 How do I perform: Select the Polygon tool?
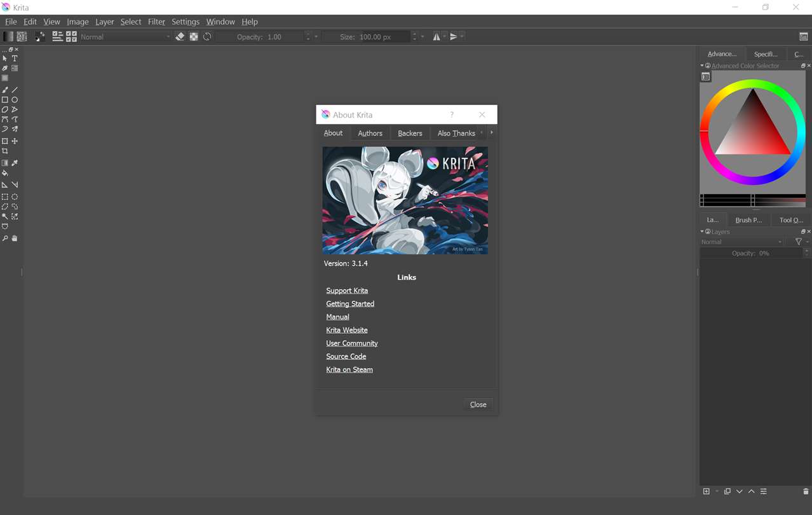tap(5, 109)
